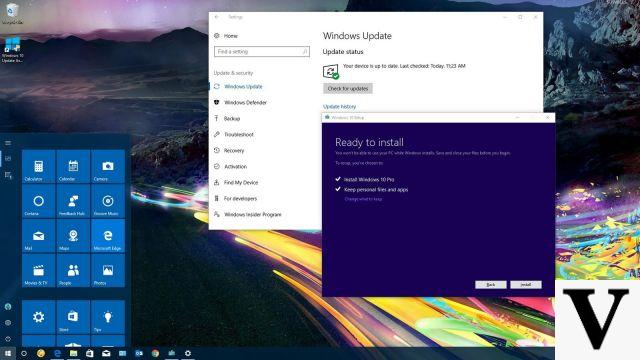The height and width of the screenshot is (360, 640).
Task: Click the Find a setting search box
Action: tap(262, 51)
